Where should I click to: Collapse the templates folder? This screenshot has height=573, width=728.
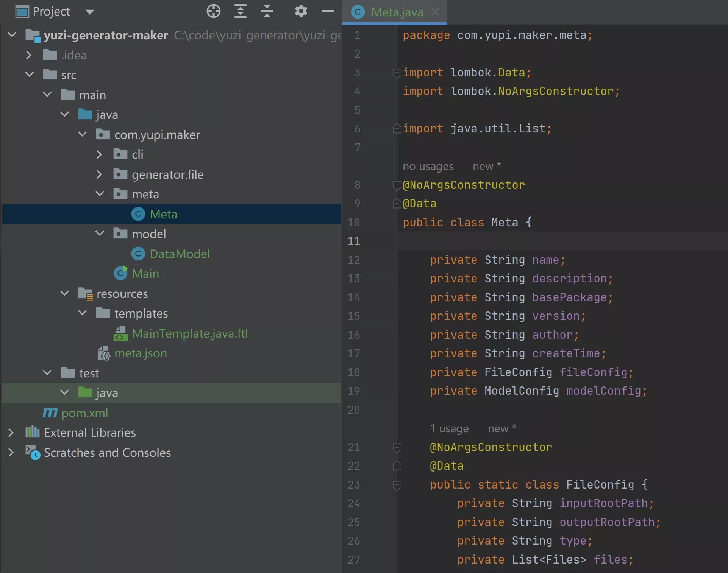click(x=83, y=313)
